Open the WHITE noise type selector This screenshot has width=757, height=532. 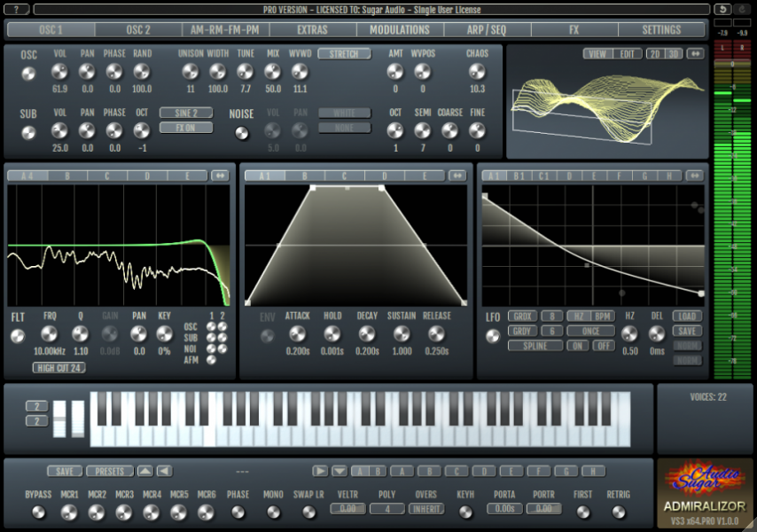344,113
